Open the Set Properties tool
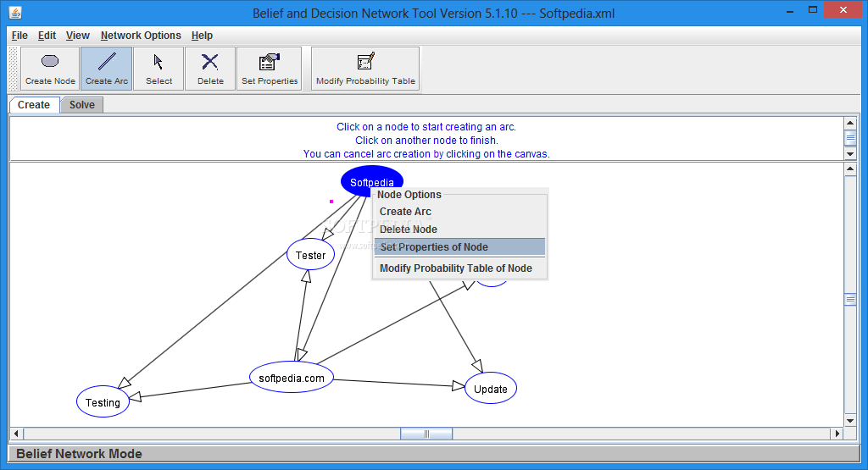This screenshot has height=470, width=868. (269, 69)
